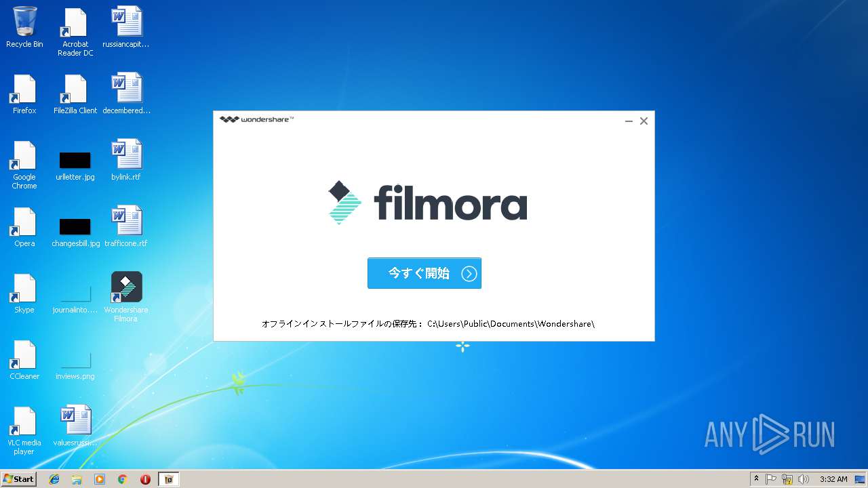Screen dimensions: 868x488
Task: Select the valuesrussi... Word document
Action: click(75, 426)
